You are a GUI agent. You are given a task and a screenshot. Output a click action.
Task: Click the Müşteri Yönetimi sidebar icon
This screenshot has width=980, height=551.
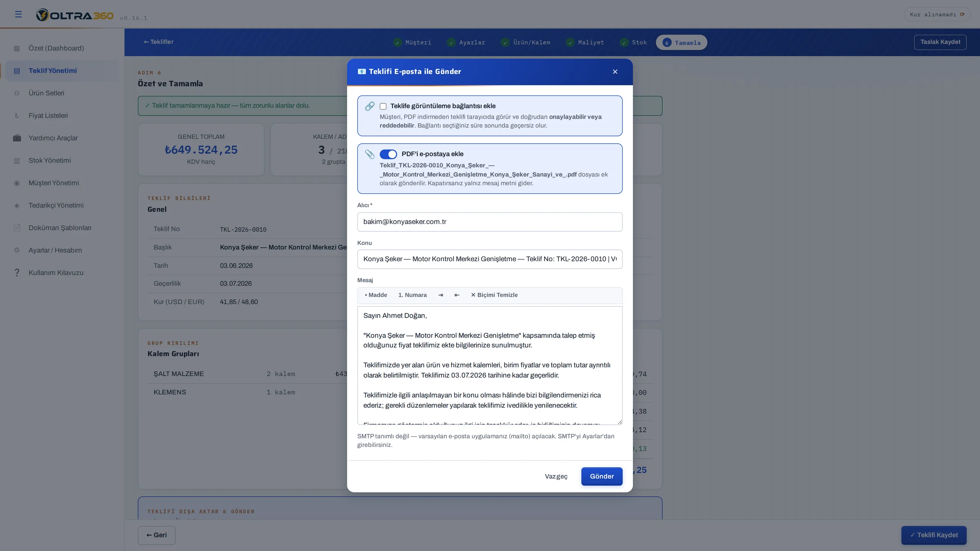tap(17, 183)
